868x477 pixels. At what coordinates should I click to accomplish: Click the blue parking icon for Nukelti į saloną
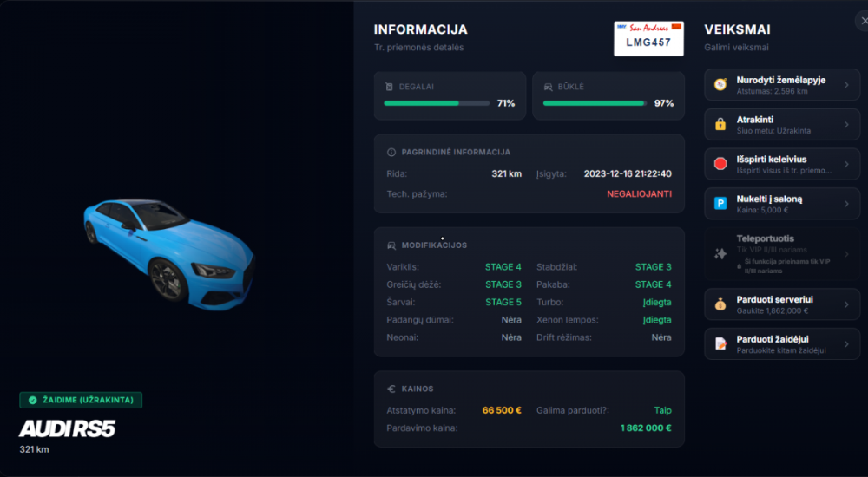tap(720, 204)
